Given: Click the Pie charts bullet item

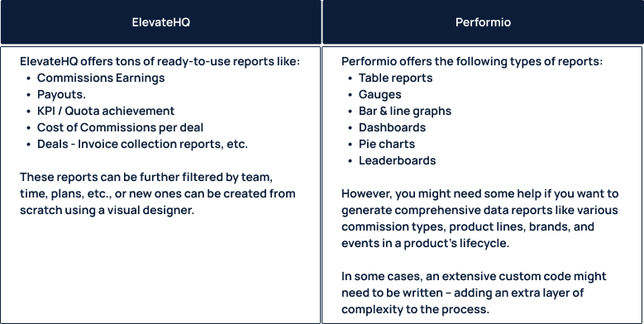Looking at the screenshot, I should 386,144.
